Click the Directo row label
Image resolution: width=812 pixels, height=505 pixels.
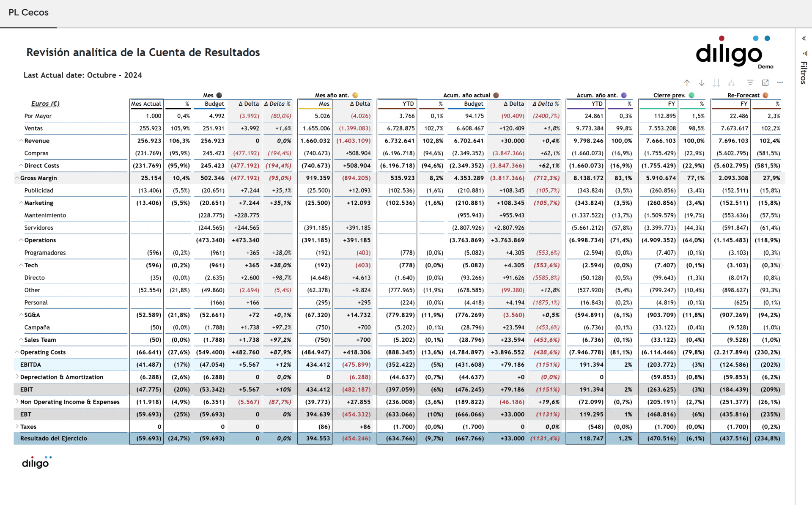click(x=35, y=277)
